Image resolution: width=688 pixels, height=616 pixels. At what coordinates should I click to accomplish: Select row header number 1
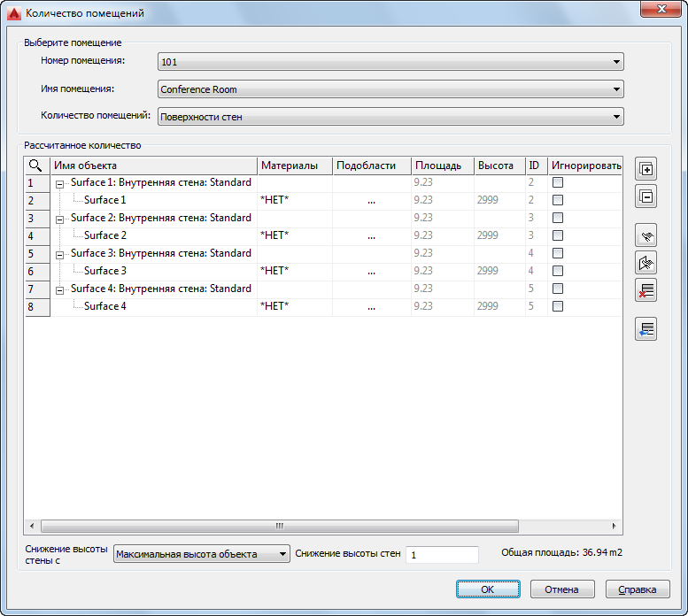point(37,183)
